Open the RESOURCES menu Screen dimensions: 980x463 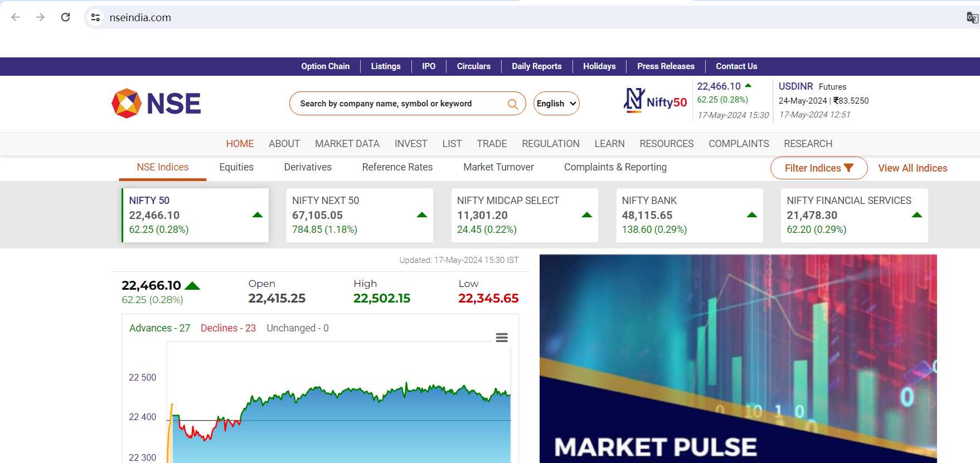coord(667,144)
